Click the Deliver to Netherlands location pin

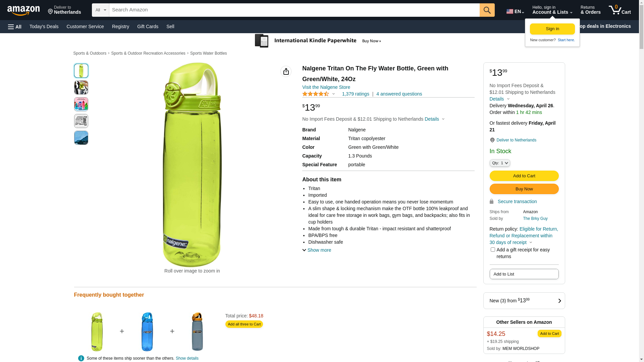tap(64, 10)
